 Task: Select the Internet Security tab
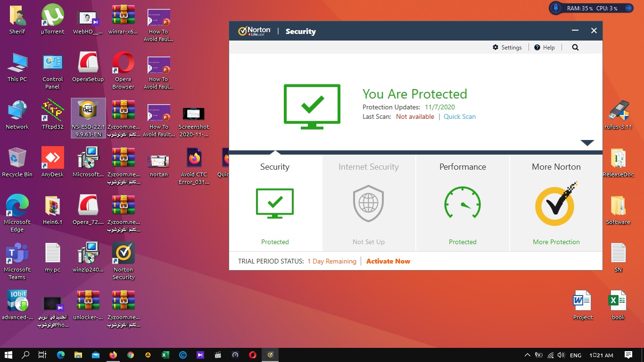(x=369, y=203)
